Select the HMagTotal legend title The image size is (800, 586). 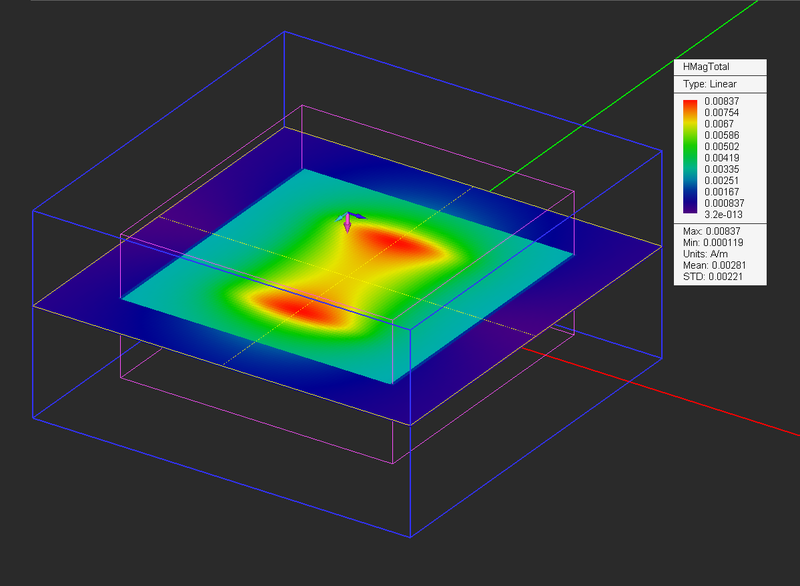point(706,67)
